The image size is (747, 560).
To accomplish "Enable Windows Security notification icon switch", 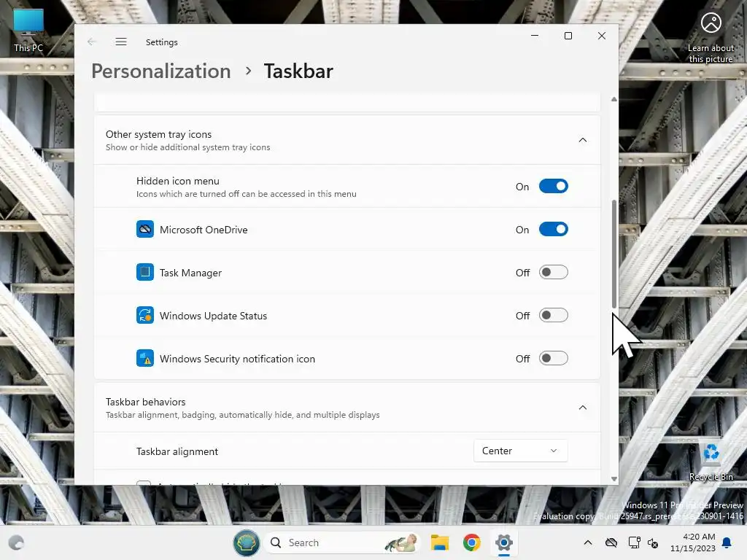I will tap(553, 358).
